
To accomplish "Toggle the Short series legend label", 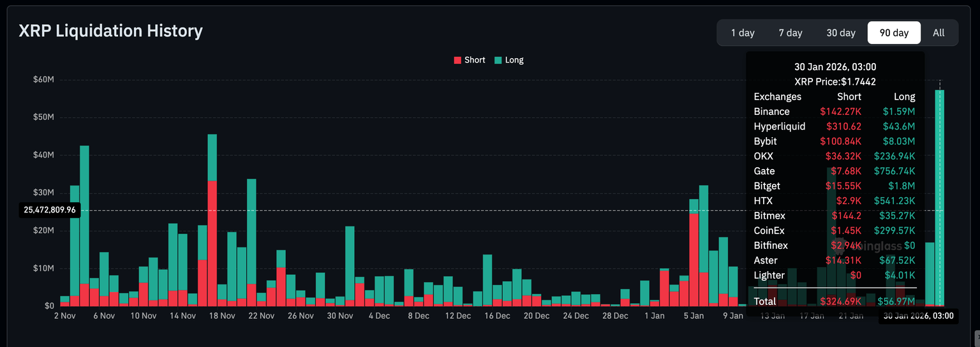I will tap(475, 60).
